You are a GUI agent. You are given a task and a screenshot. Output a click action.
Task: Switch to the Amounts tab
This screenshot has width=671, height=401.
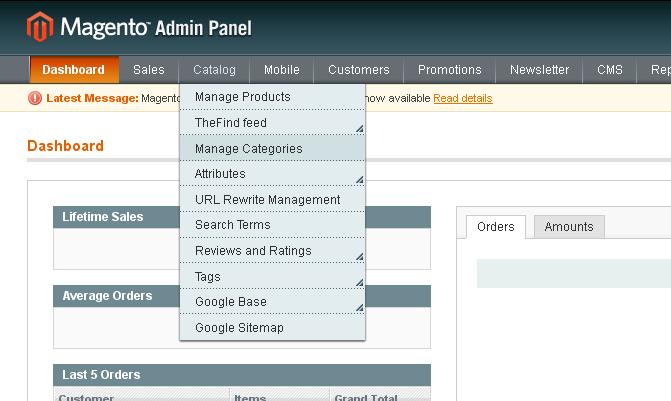(x=569, y=227)
